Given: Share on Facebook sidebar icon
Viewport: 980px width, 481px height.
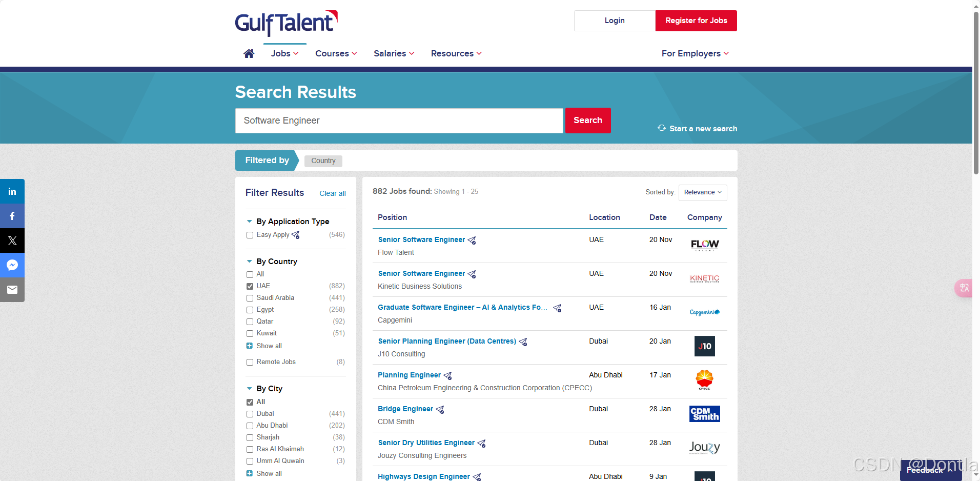Looking at the screenshot, I should pyautogui.click(x=12, y=216).
